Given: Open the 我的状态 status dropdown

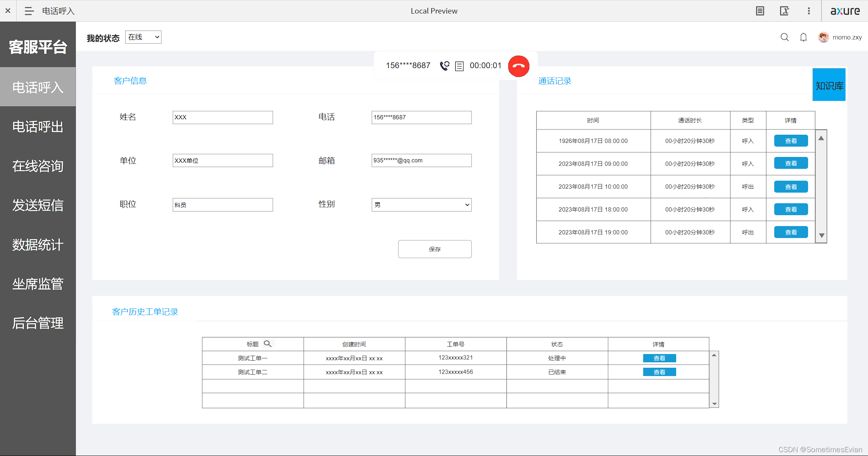Looking at the screenshot, I should pyautogui.click(x=143, y=37).
